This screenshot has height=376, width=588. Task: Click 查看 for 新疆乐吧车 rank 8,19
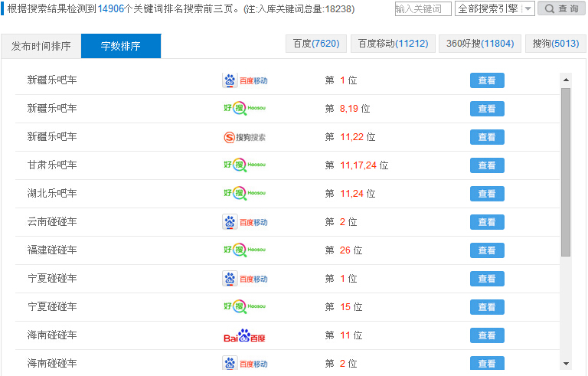[x=487, y=109]
